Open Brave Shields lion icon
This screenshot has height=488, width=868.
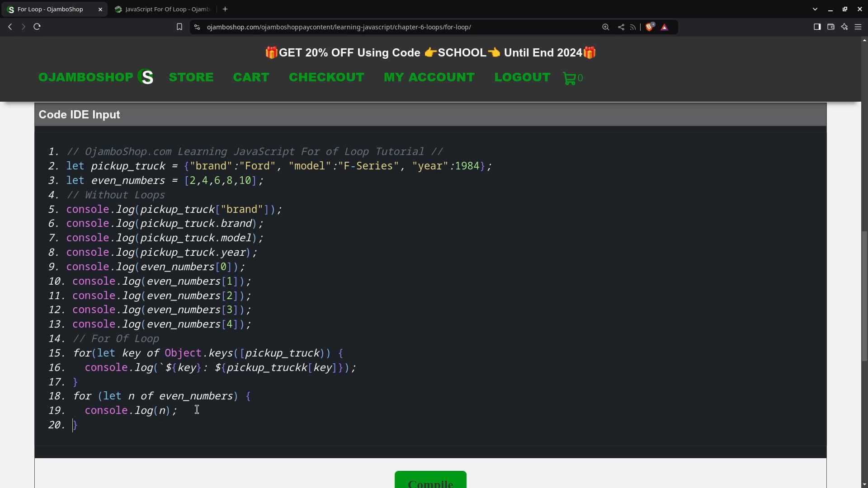click(x=650, y=27)
